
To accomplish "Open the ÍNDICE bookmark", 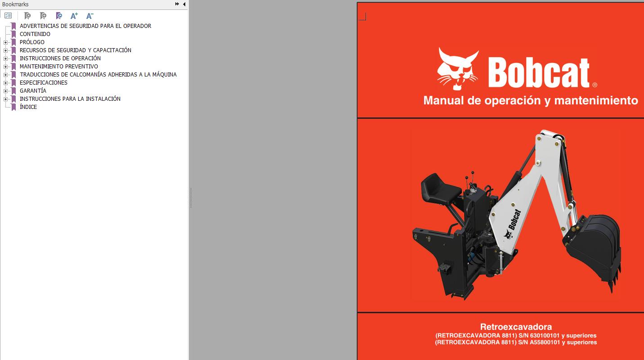I will click(28, 107).
